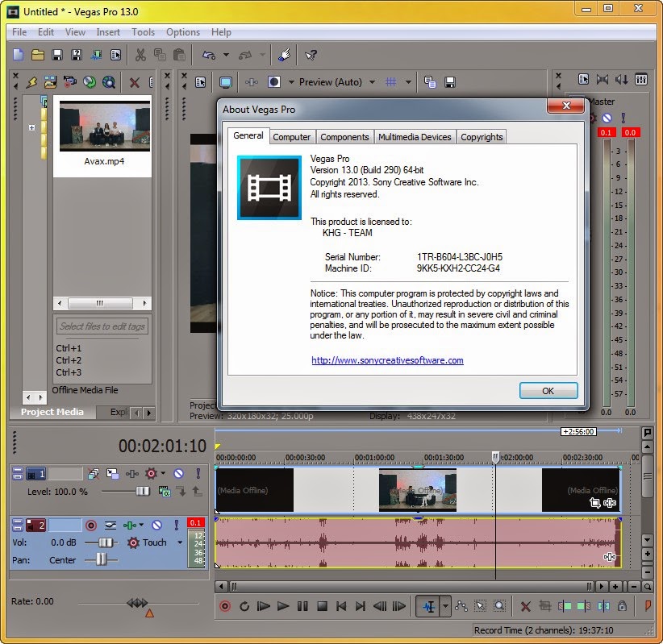Screen dimensions: 663x644
Task: Click the Cut scissors icon
Action: point(140,55)
